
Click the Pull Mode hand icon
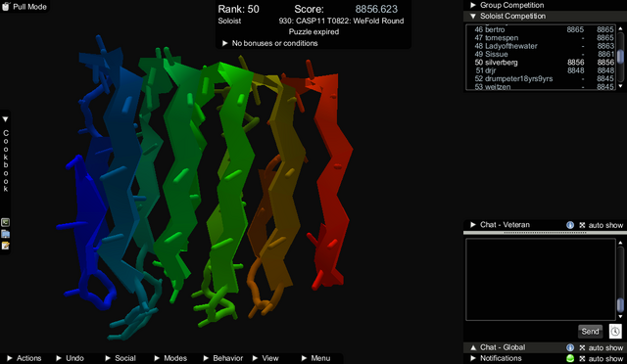pos(6,7)
